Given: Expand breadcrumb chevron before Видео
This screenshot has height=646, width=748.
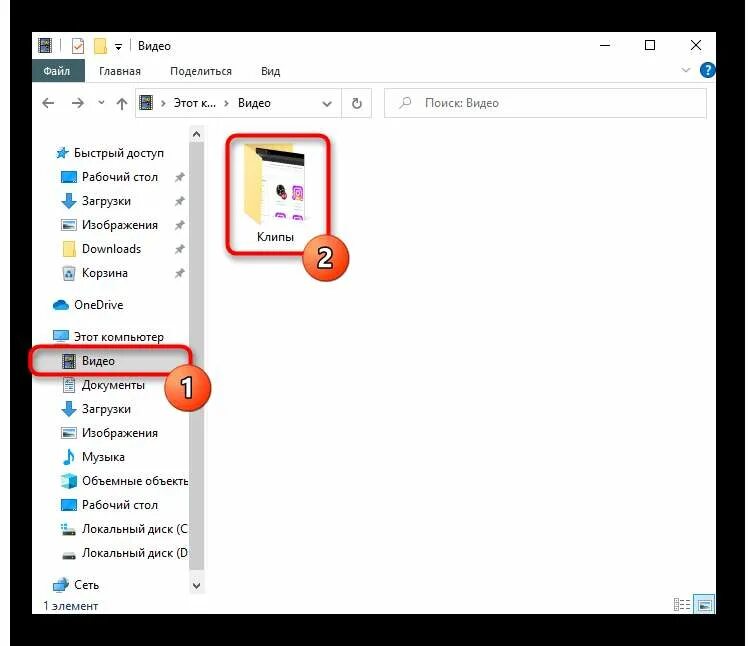Looking at the screenshot, I should 226,103.
